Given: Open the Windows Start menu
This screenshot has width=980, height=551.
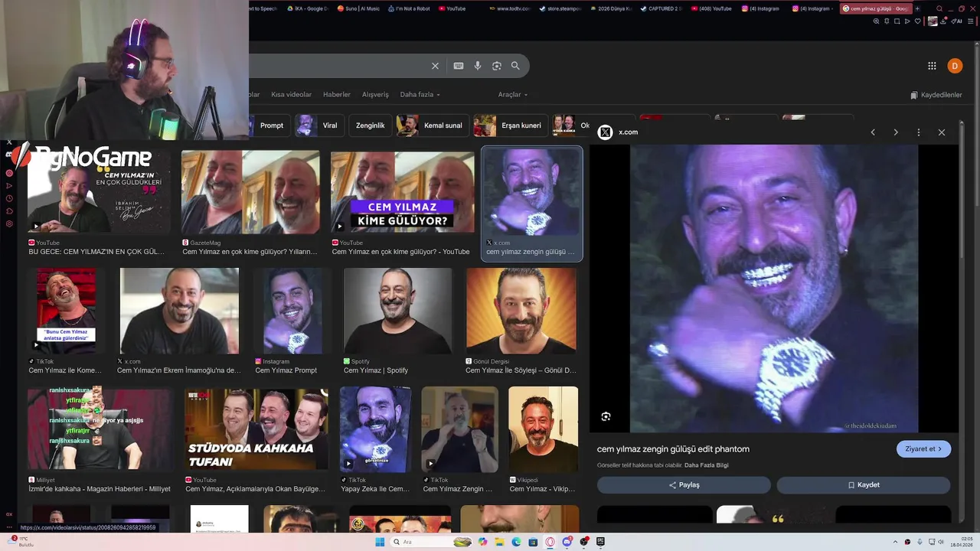Looking at the screenshot, I should 379,542.
